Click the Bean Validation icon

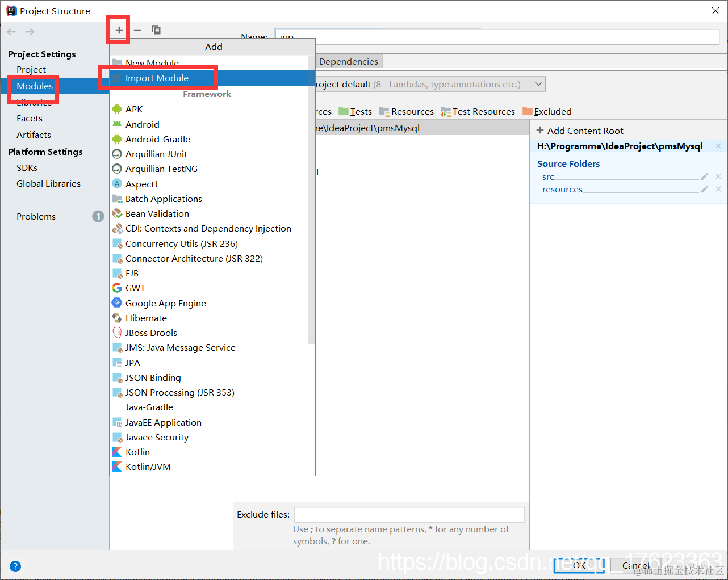pyautogui.click(x=117, y=213)
